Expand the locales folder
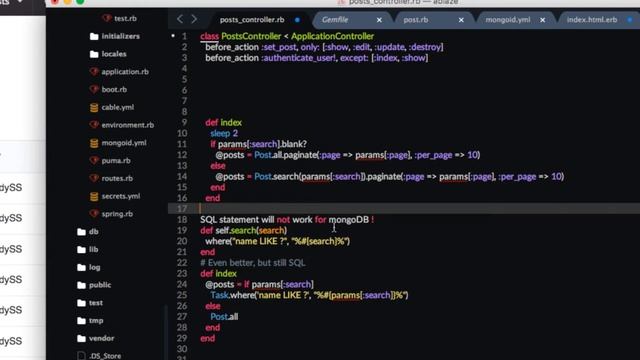The image size is (640, 360). (x=114, y=54)
